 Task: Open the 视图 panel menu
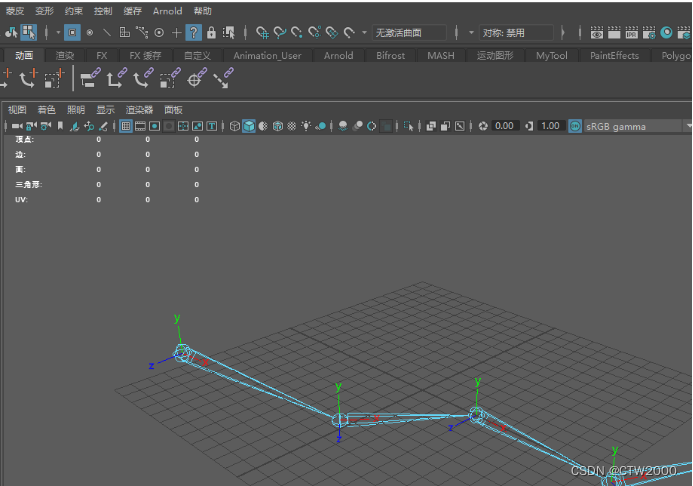[17, 110]
